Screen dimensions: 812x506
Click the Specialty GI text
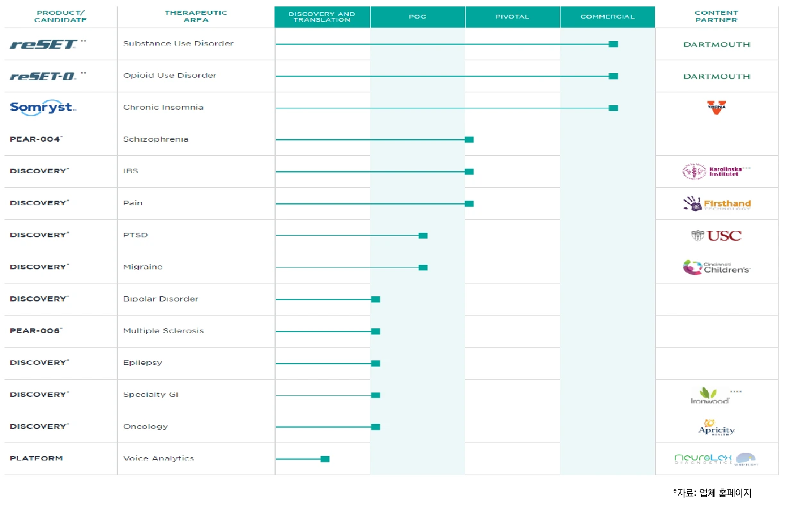pyautogui.click(x=151, y=395)
